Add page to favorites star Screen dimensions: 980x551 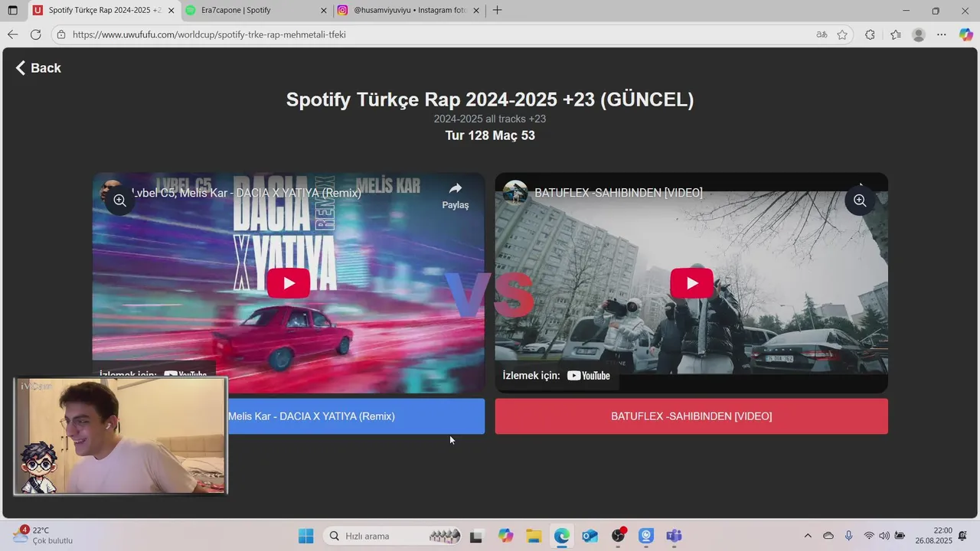tap(842, 34)
